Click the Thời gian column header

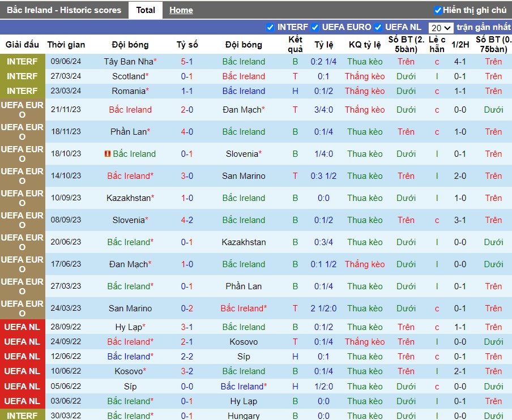pyautogui.click(x=66, y=44)
